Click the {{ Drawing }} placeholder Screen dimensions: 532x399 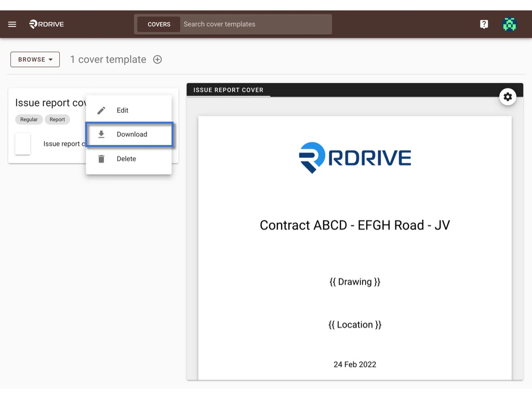pyautogui.click(x=355, y=282)
